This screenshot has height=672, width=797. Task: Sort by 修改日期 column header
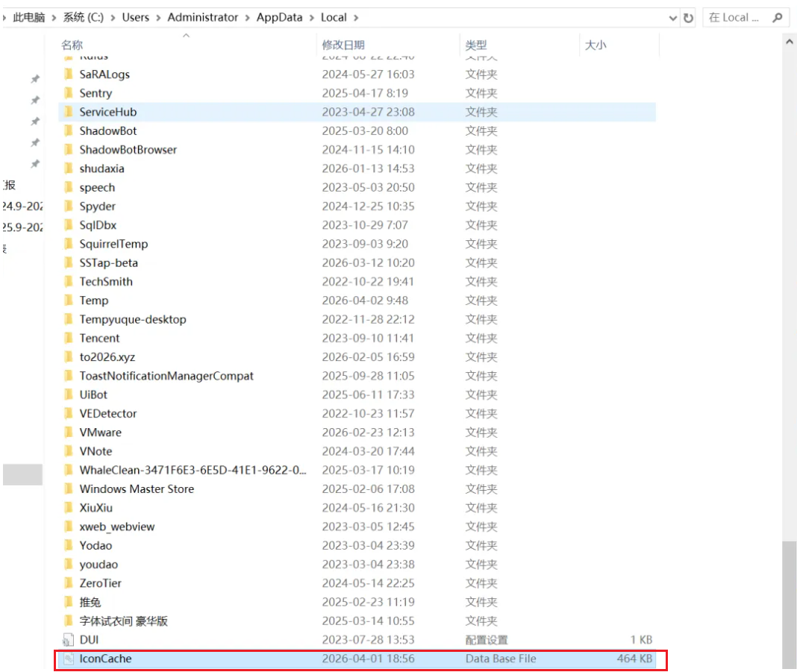coord(343,45)
